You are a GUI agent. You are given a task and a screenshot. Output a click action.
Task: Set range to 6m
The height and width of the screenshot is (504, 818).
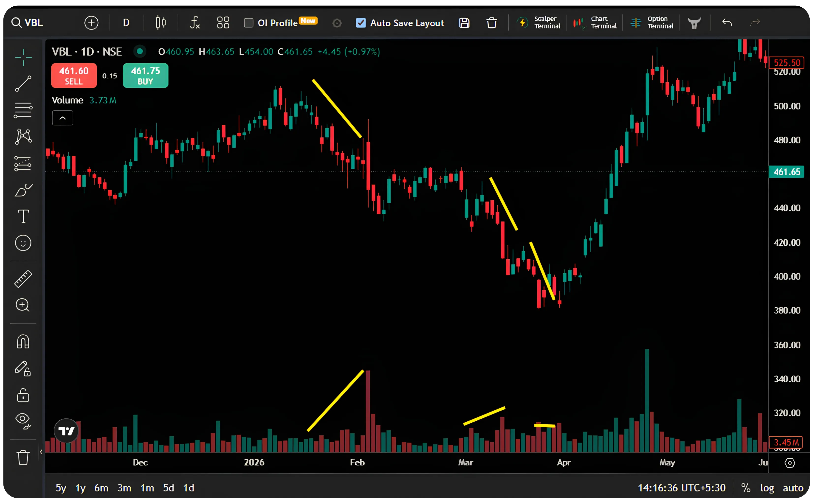pos(101,489)
